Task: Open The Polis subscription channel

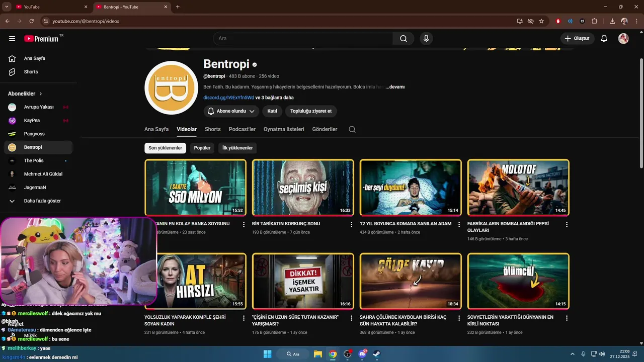Action: pyautogui.click(x=38, y=160)
